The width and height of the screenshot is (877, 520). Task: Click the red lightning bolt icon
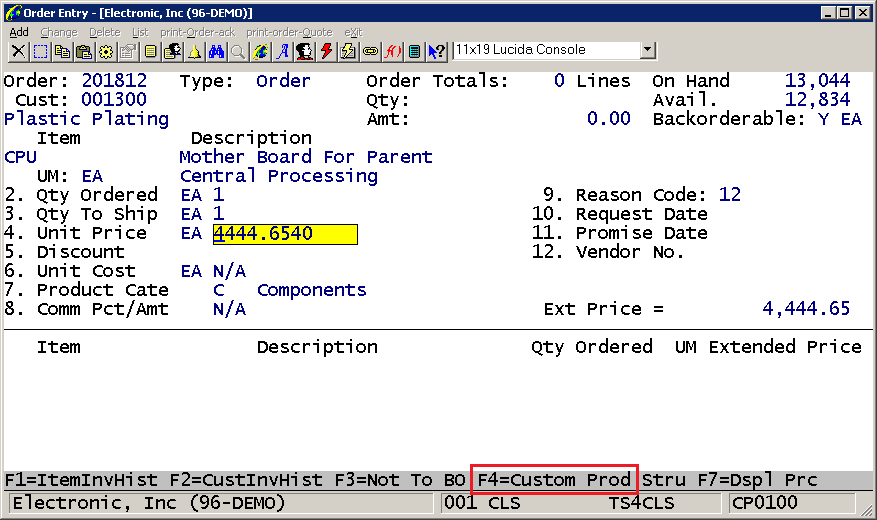click(x=326, y=51)
